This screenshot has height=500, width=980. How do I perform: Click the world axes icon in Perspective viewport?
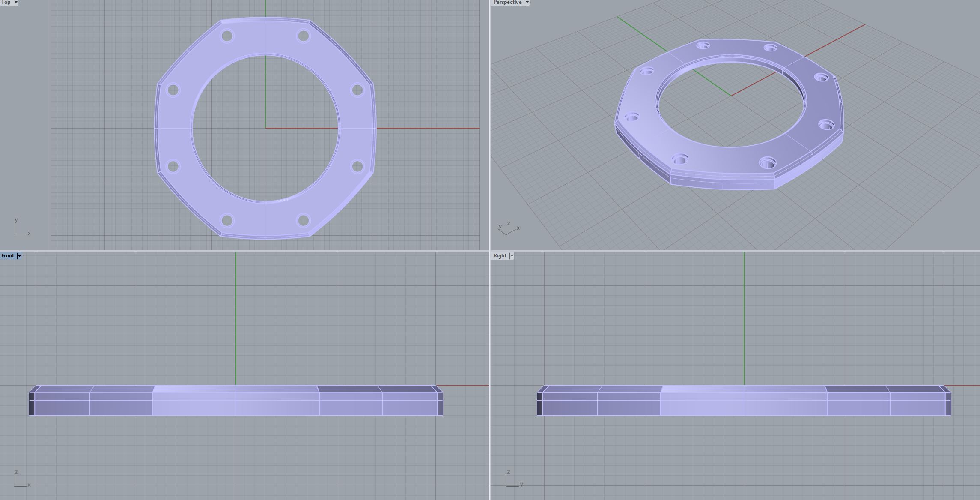[x=508, y=228]
